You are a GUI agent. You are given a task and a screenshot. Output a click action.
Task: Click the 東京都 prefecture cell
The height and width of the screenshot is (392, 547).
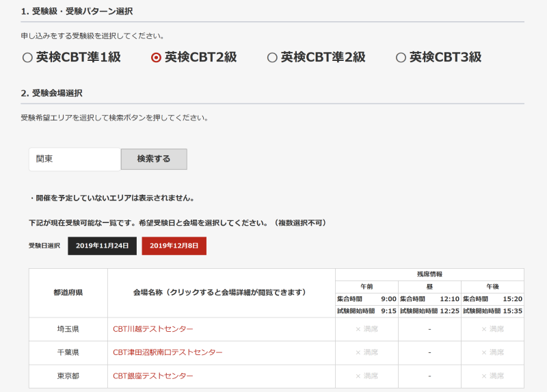pyautogui.click(x=68, y=376)
